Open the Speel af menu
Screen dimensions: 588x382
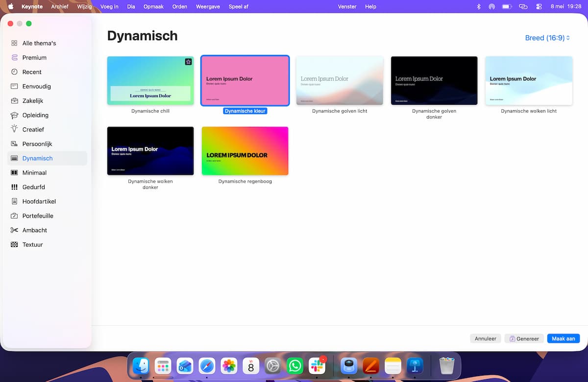239,6
